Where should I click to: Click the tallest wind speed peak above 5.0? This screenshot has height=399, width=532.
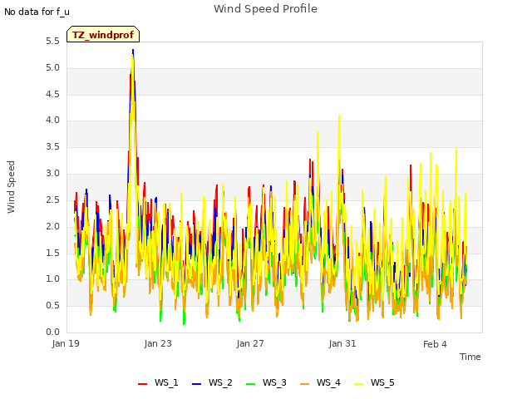point(133,51)
